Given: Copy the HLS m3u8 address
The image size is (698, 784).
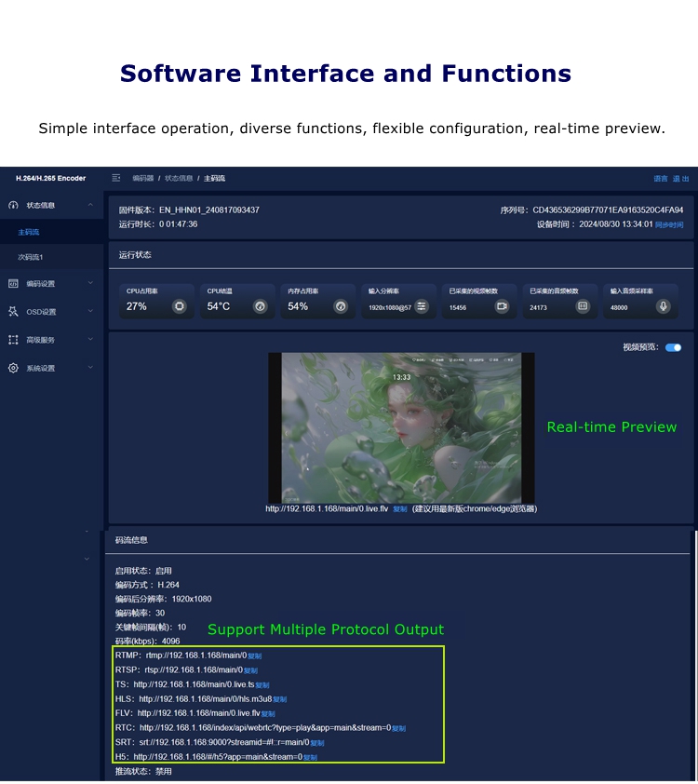Looking at the screenshot, I should pyautogui.click(x=280, y=699).
